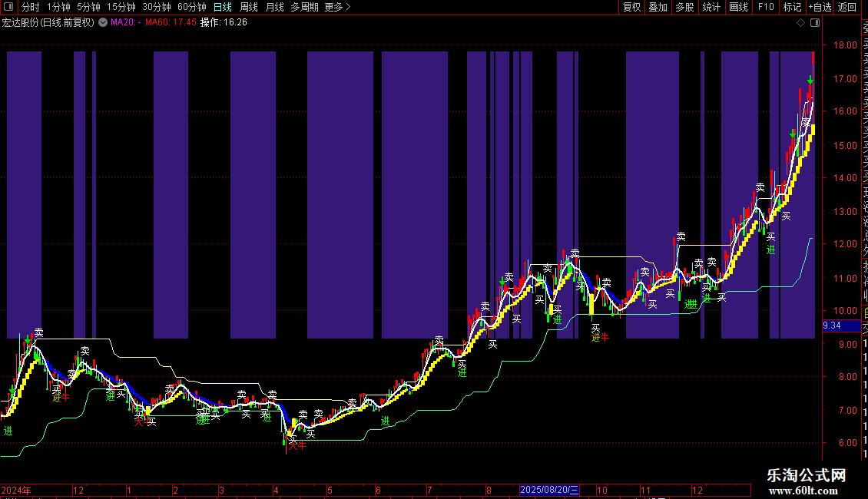
Task: Click month 4 label on the time axis
Action: tap(277, 490)
